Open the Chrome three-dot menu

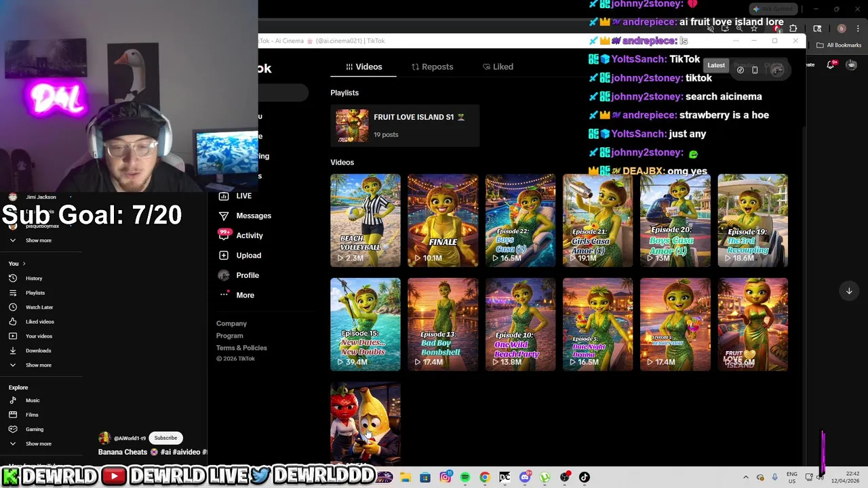(x=858, y=28)
